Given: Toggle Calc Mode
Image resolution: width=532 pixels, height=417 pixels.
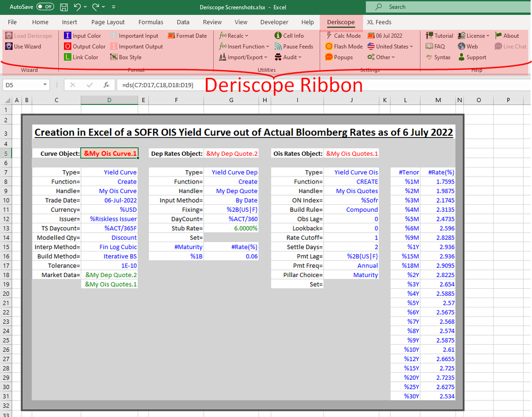Looking at the screenshot, I should [343, 36].
